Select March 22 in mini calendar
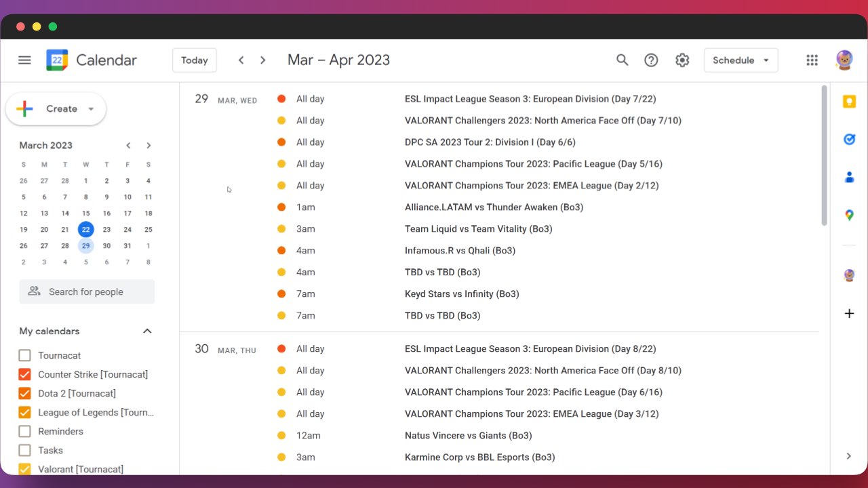Viewport: 868px width, 488px height. (x=86, y=229)
